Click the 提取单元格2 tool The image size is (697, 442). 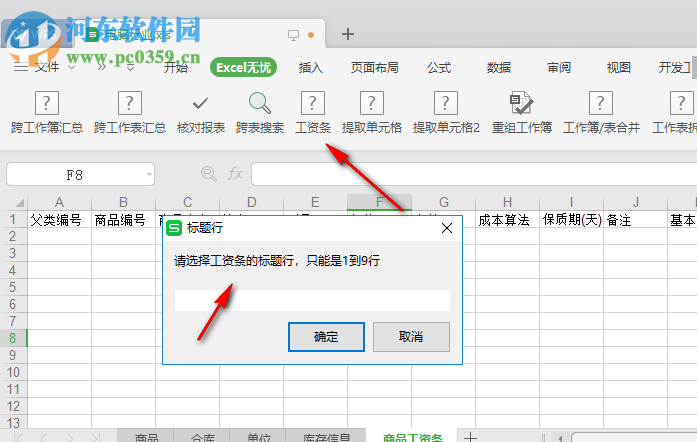click(446, 112)
